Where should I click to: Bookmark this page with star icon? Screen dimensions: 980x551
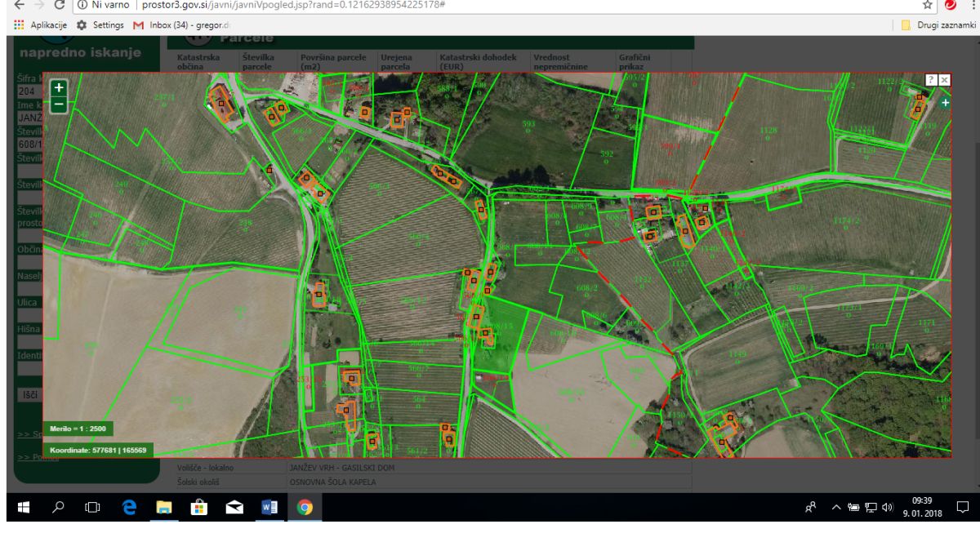(x=928, y=6)
